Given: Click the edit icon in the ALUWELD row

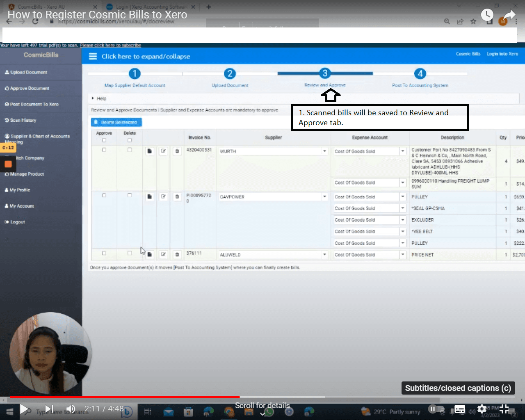Looking at the screenshot, I should [x=163, y=254].
